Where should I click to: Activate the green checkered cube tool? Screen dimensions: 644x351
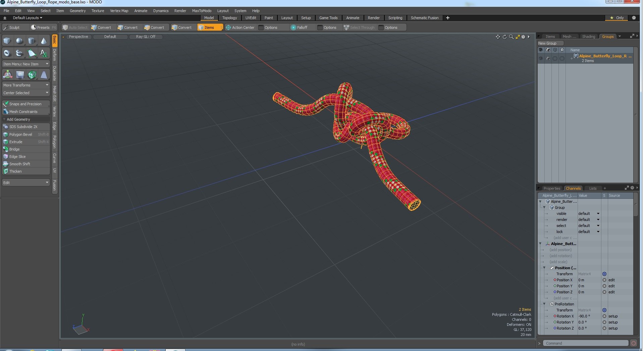[x=32, y=75]
